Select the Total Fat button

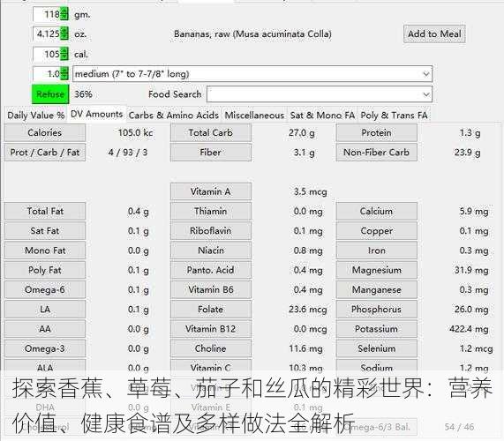pos(45,212)
